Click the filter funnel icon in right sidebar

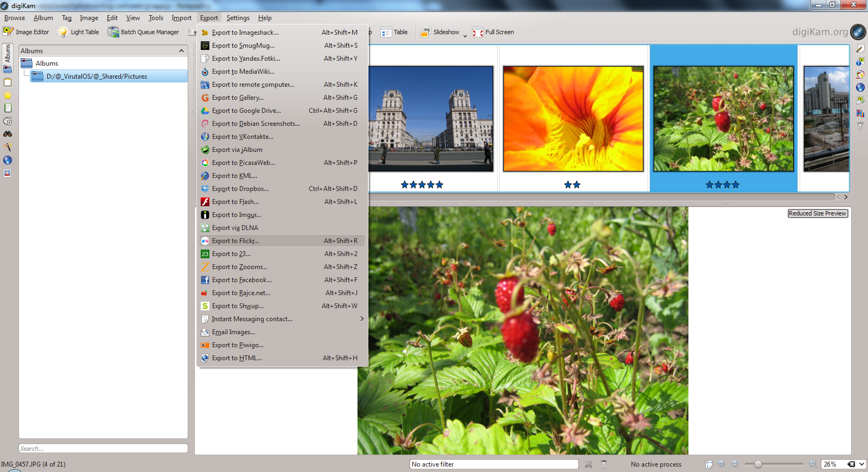[x=860, y=126]
